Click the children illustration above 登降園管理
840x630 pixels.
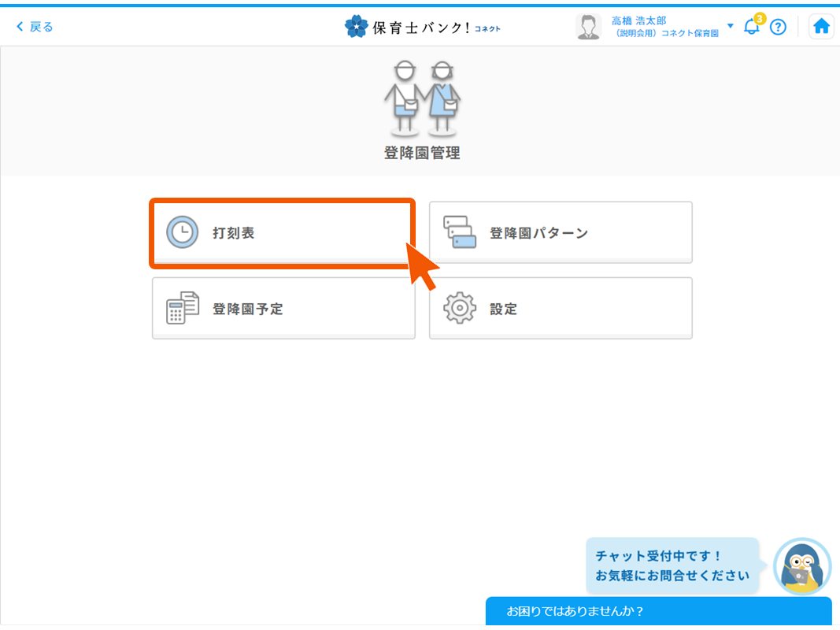point(422,98)
